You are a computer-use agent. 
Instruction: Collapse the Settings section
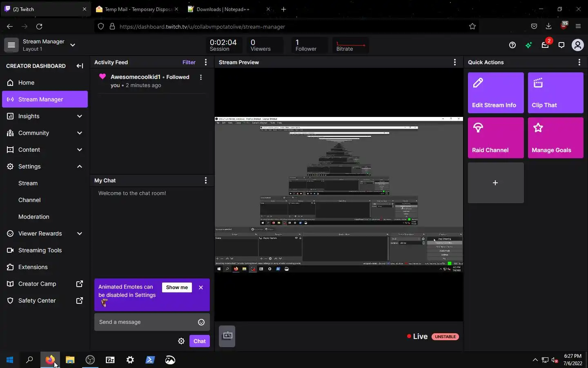pos(80,166)
